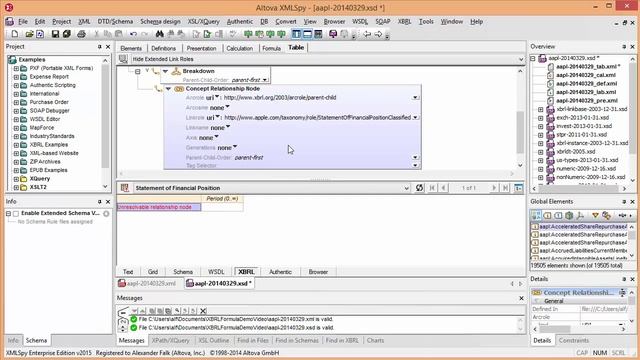
Task: Switch to Info tab at bottom left
Action: click(x=13, y=340)
